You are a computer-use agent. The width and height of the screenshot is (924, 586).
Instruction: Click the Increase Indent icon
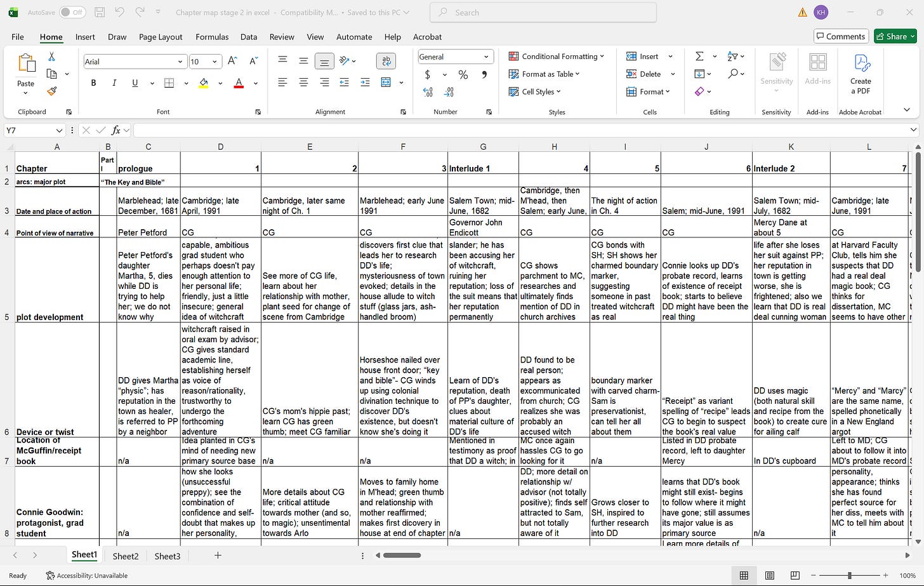(x=365, y=83)
